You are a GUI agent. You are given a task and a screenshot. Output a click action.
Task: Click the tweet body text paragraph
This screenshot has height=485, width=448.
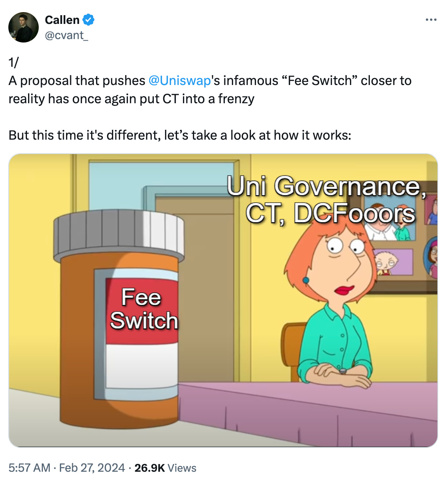(210, 99)
